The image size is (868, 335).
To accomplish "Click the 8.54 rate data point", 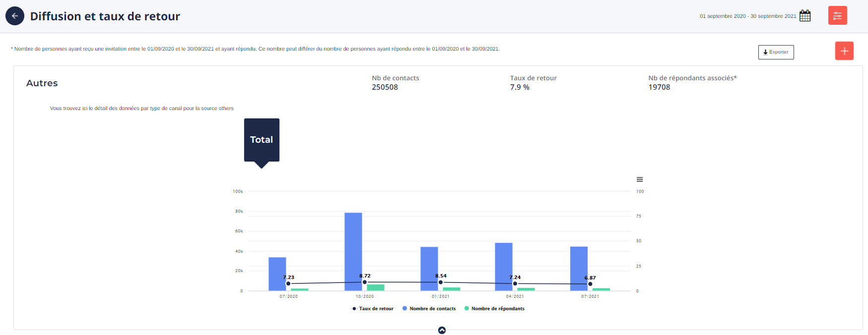I will (x=441, y=282).
